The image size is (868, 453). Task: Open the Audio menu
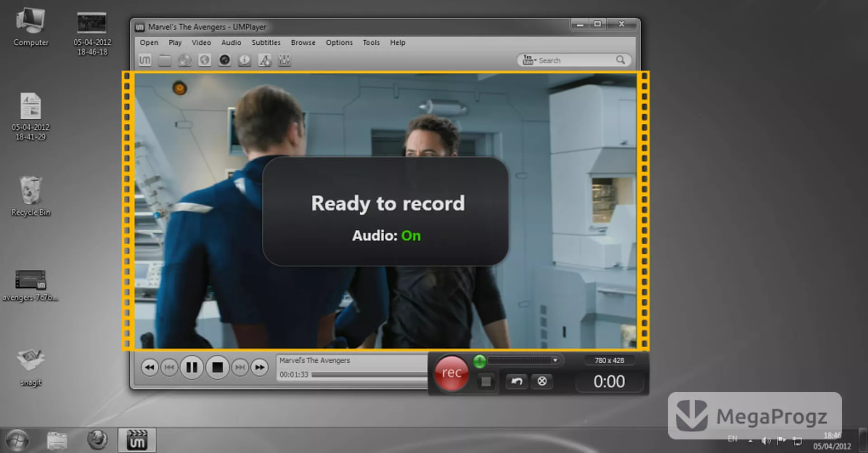[x=231, y=42]
